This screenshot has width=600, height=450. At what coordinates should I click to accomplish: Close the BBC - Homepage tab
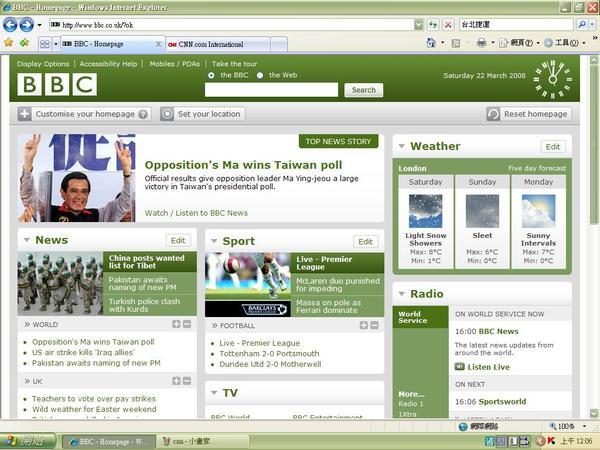(x=158, y=44)
